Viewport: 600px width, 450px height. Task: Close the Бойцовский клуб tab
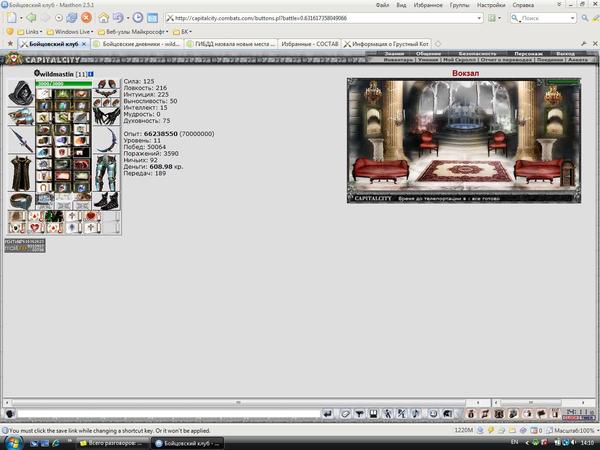coord(84,44)
